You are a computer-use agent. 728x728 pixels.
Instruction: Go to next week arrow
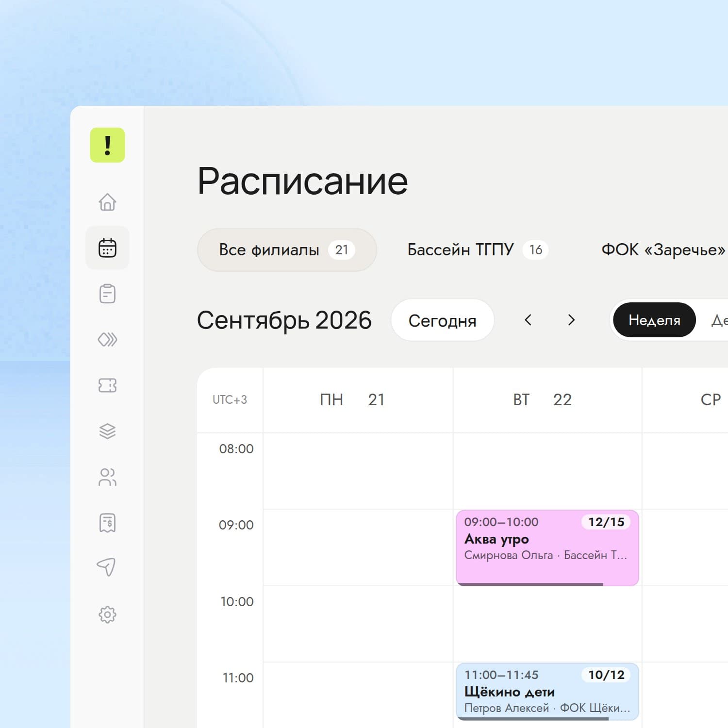click(571, 320)
